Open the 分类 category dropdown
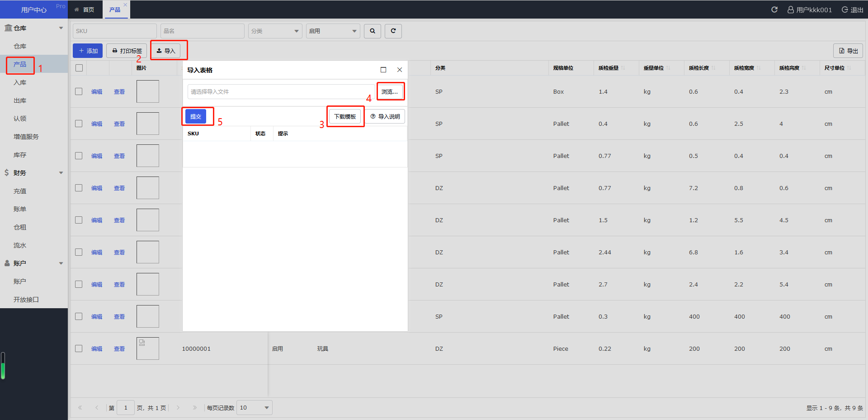Image resolution: width=868 pixels, height=420 pixels. pos(275,31)
